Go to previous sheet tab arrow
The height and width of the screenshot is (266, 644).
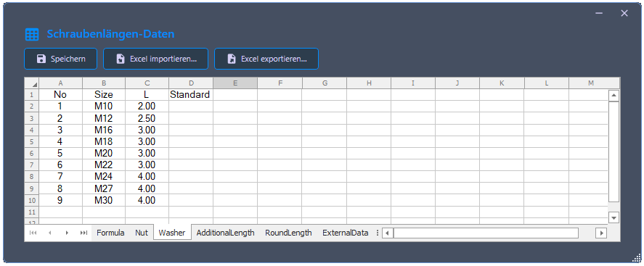[49, 233]
